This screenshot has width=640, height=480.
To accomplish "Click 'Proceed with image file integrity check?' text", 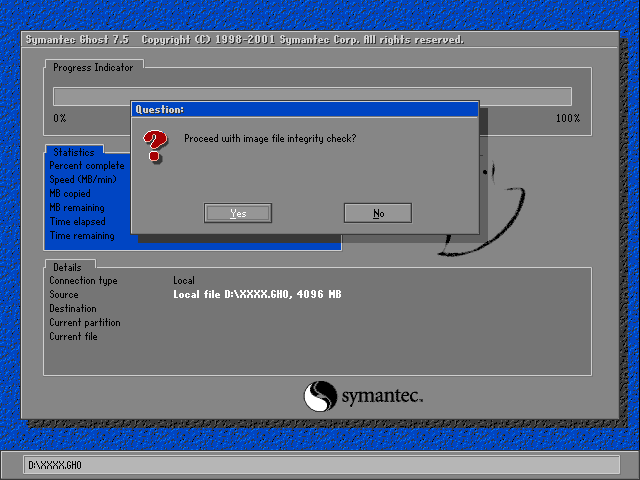I will click(x=270, y=139).
